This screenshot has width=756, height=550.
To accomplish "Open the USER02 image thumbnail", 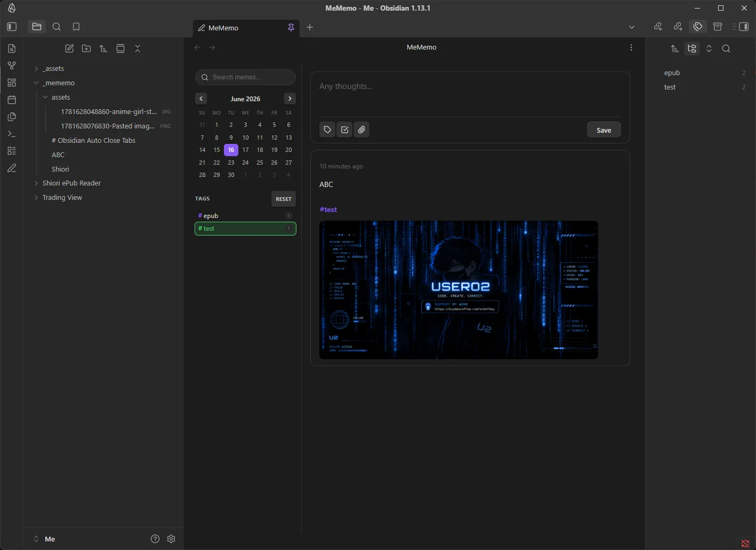I will [459, 290].
